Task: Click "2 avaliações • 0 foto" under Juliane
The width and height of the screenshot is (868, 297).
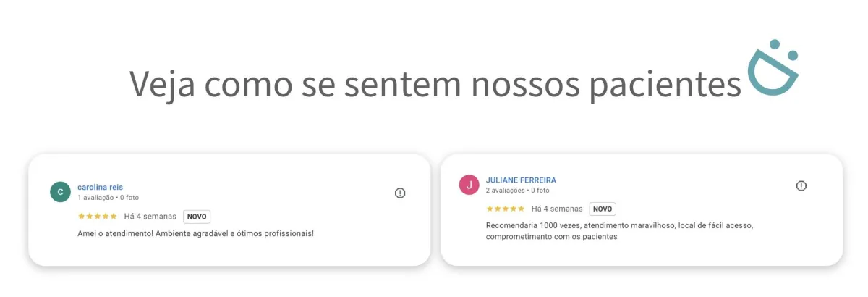Action: tap(517, 190)
